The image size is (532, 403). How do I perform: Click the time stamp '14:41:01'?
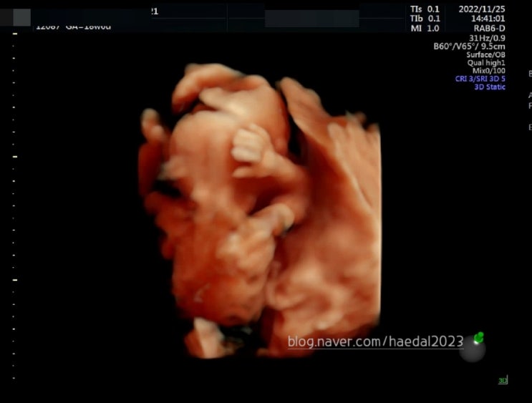coord(488,19)
